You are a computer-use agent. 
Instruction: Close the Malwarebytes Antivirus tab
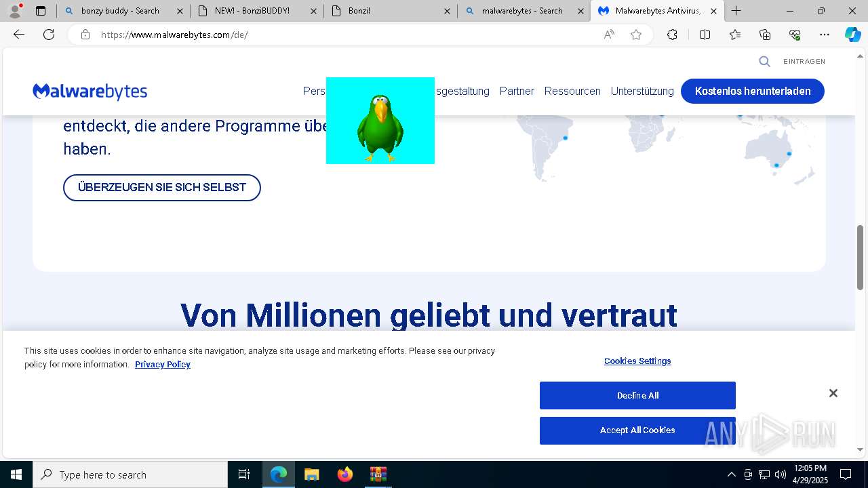point(713,11)
